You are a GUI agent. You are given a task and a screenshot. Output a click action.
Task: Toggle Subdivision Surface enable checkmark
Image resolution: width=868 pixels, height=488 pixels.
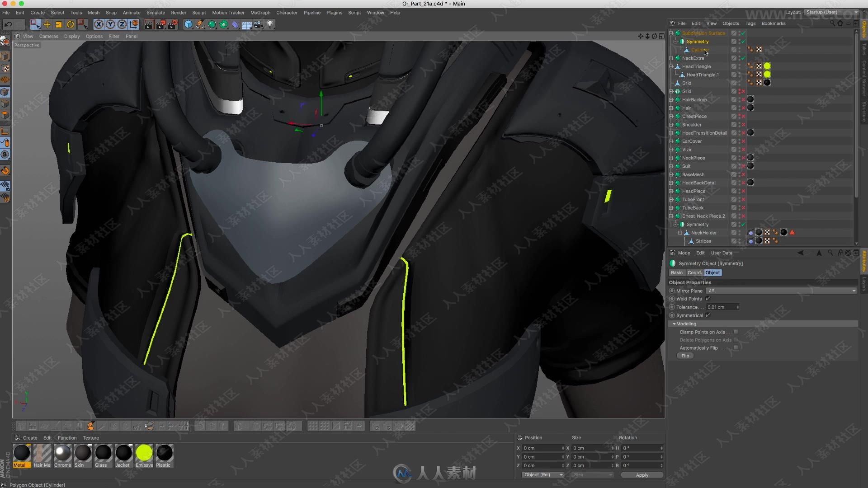click(743, 33)
